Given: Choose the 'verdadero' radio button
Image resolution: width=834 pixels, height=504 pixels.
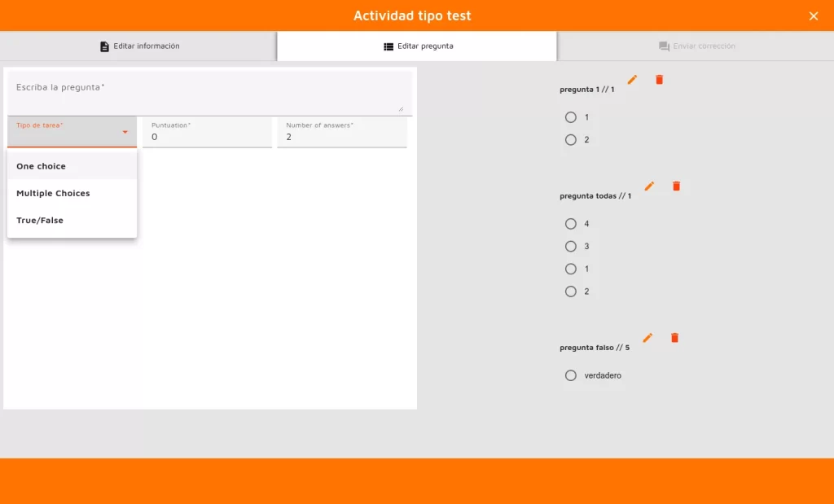Looking at the screenshot, I should click(x=571, y=375).
